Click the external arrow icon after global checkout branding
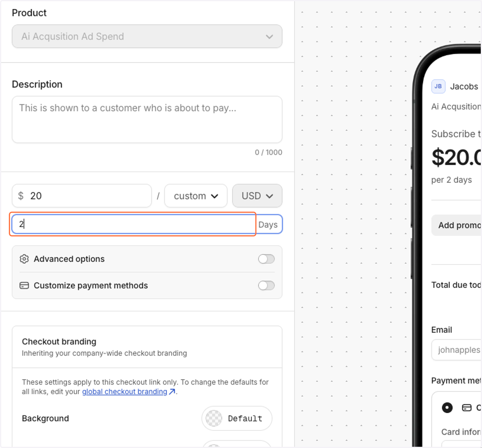This screenshot has height=448, width=482. pos(172,391)
